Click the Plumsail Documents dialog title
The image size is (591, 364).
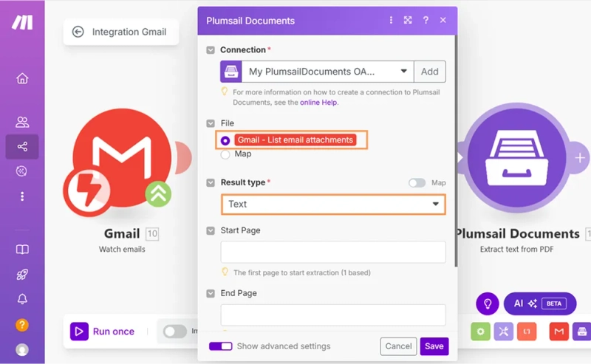tap(250, 21)
